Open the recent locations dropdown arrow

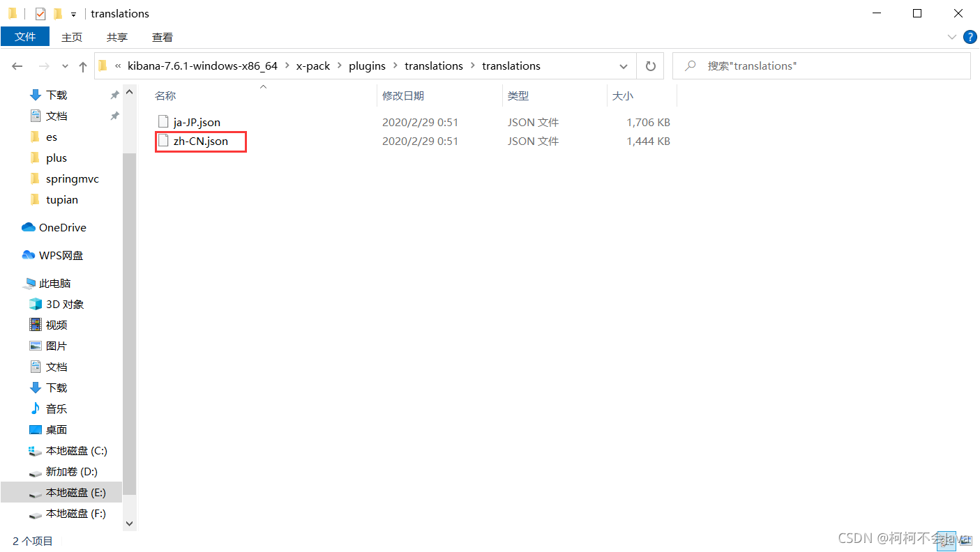65,66
